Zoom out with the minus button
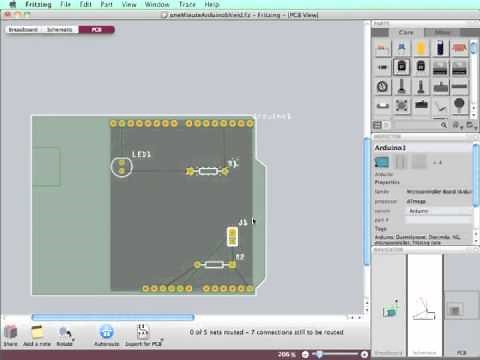The width and height of the screenshot is (480, 360). pos(305,354)
